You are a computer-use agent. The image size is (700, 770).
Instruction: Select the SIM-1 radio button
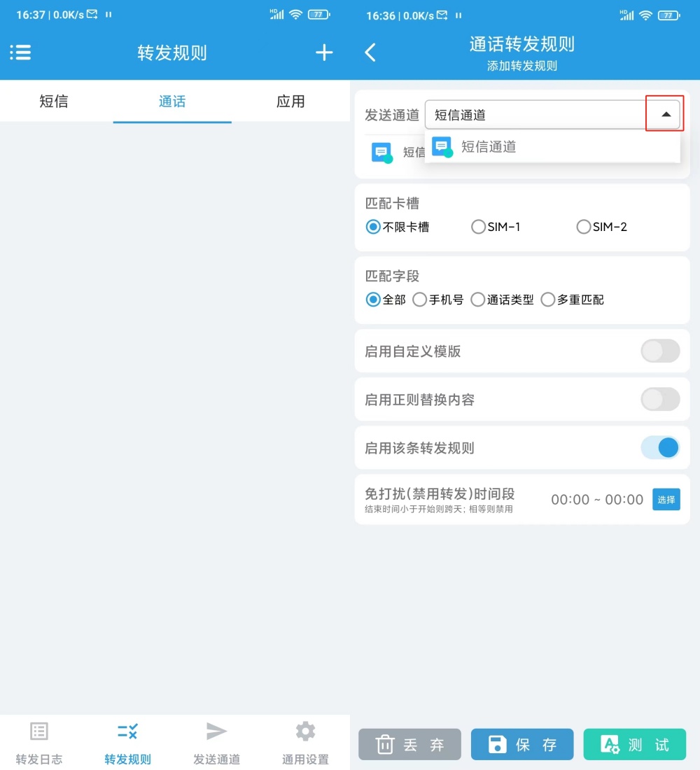coord(479,227)
